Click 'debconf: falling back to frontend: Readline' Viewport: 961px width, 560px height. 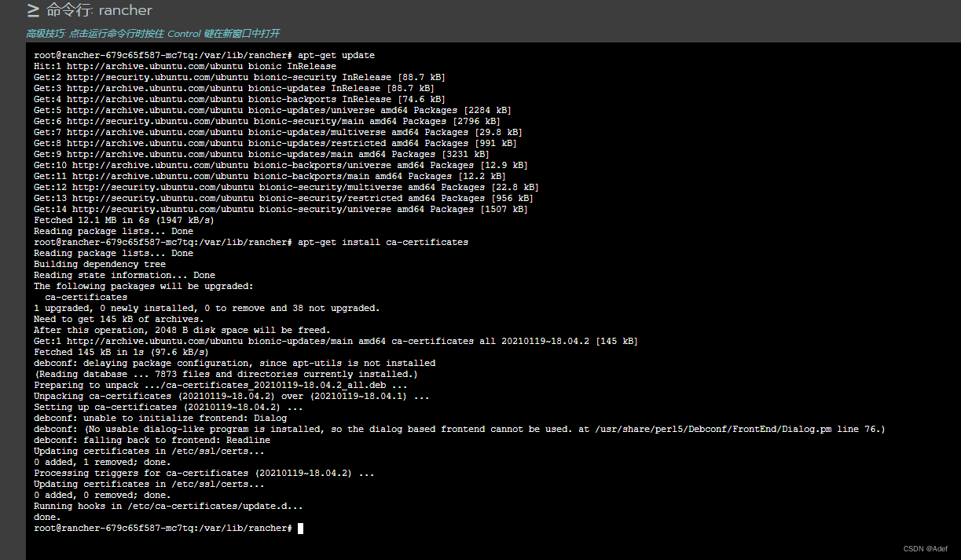click(x=152, y=440)
